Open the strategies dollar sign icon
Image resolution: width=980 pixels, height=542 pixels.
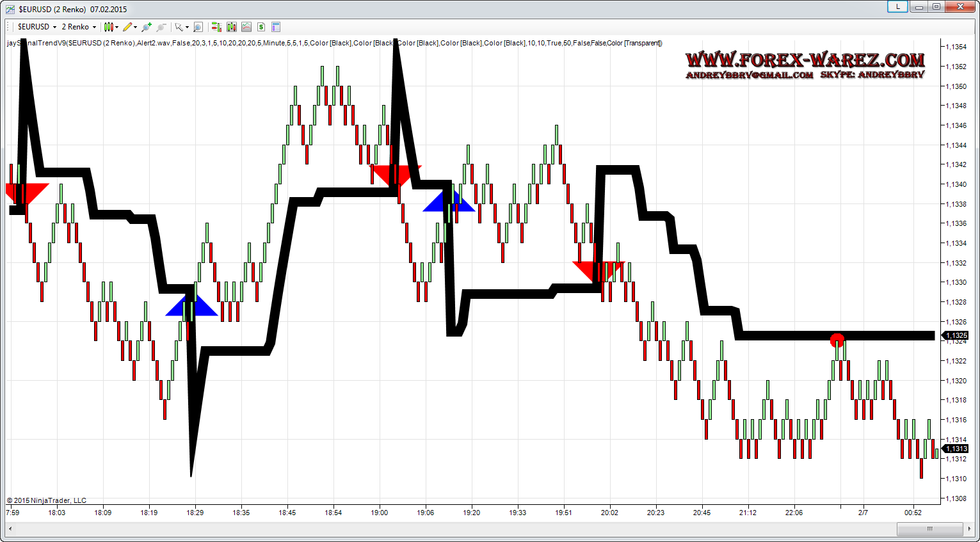[261, 27]
